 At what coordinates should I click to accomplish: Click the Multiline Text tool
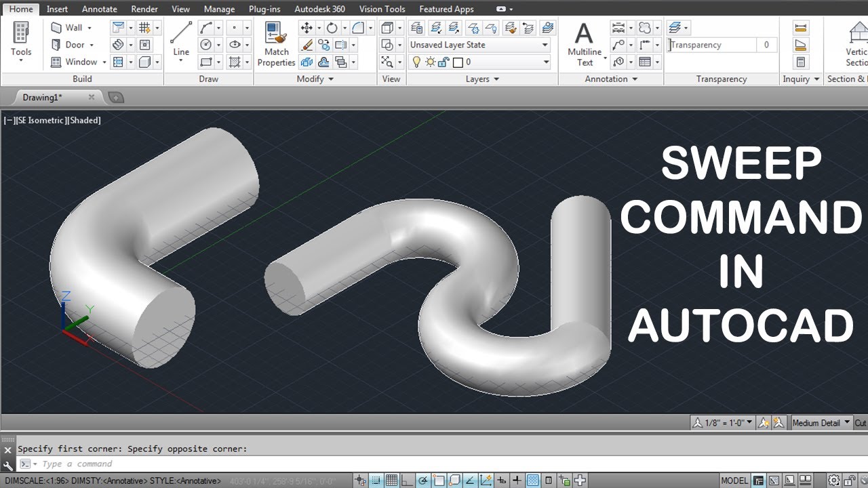pos(585,44)
